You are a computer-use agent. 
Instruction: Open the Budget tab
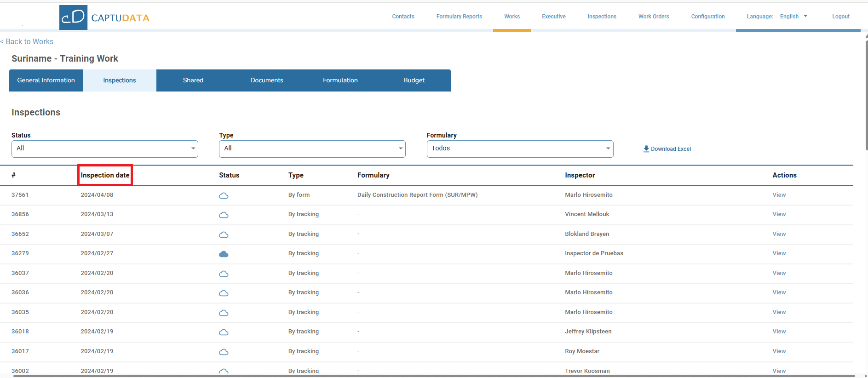click(x=414, y=80)
